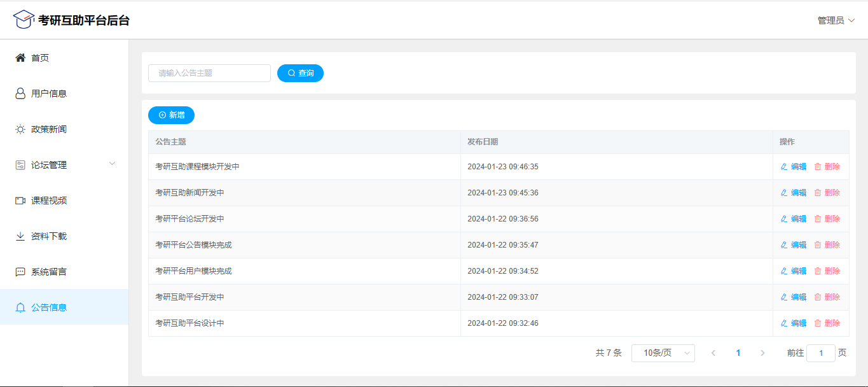Image resolution: width=868 pixels, height=387 pixels.
Task: Click the download arrow icon beside 资料下载
Action: tap(20, 236)
